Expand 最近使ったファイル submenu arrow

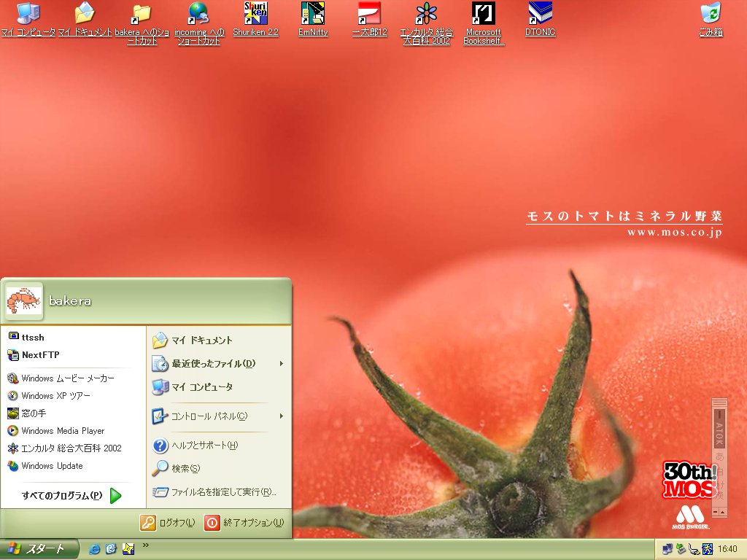tap(281, 364)
